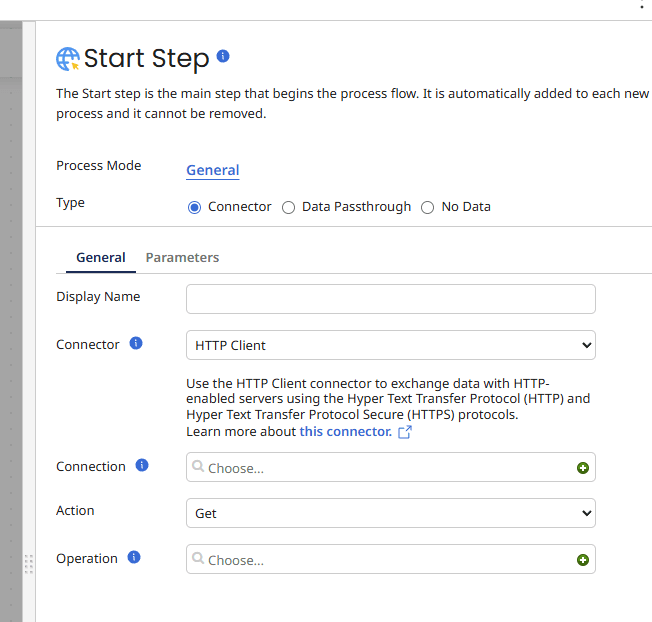This screenshot has width=652, height=622.
Task: Add a new connection with green plus icon
Action: point(583,468)
